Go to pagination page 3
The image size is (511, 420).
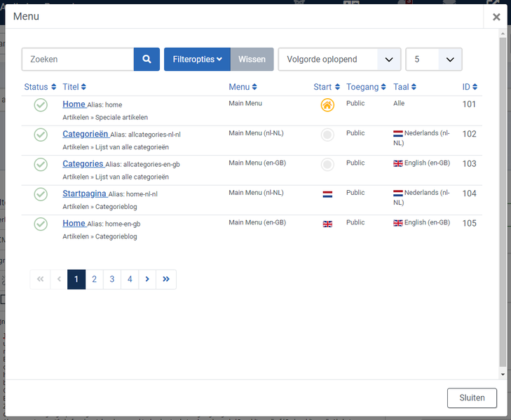click(x=112, y=280)
